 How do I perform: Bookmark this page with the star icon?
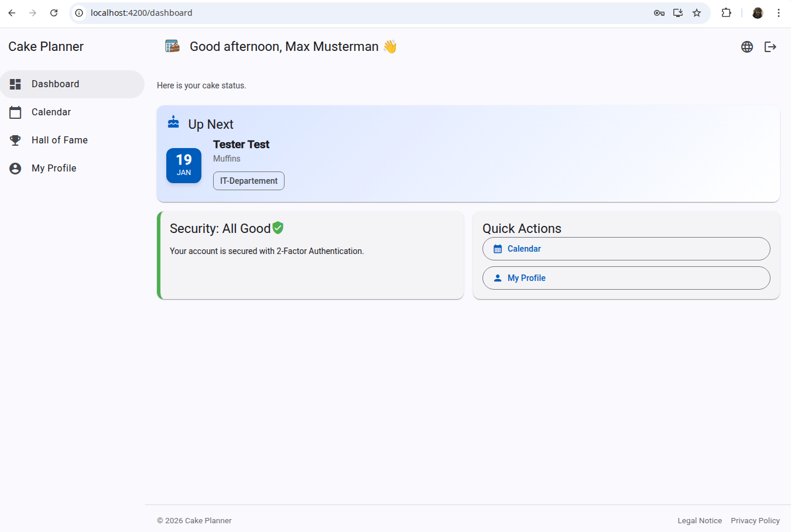(697, 13)
